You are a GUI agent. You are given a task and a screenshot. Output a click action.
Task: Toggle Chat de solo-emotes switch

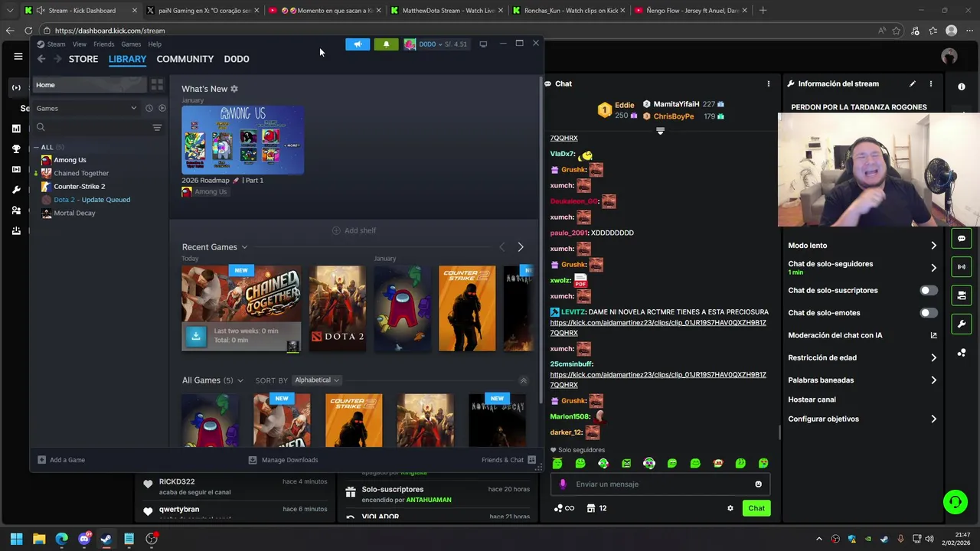click(928, 313)
